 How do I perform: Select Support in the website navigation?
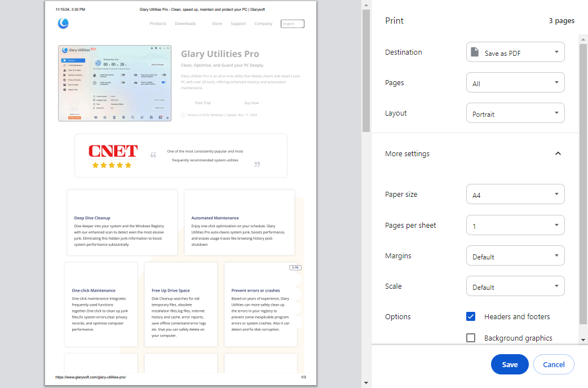tap(238, 23)
